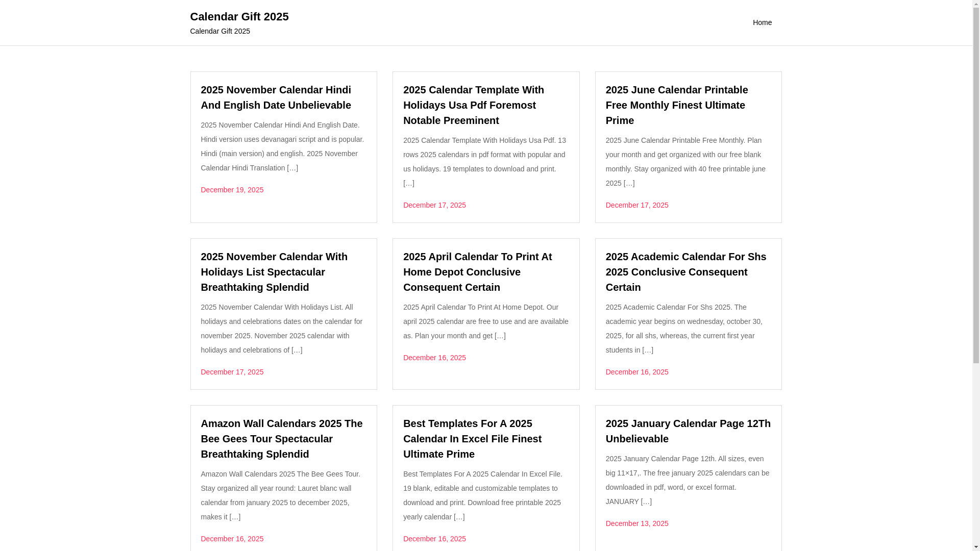Click excerpt mentioning "40 free printable june 2025"
The image size is (980, 551).
tap(687, 162)
